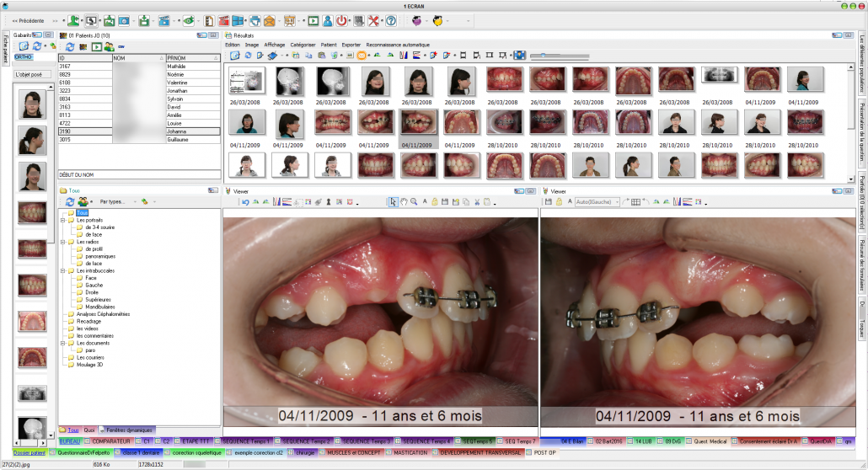Click the help question mark icon

(391, 20)
